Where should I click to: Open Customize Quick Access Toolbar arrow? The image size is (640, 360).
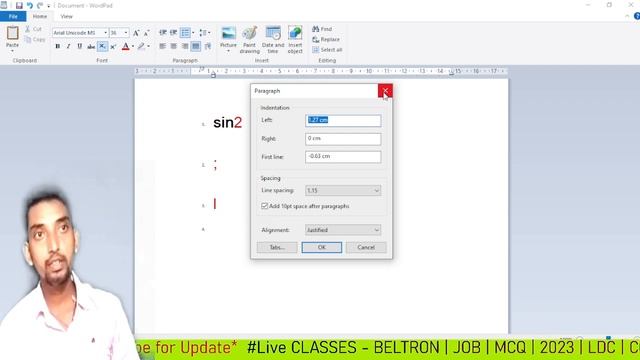[49, 6]
